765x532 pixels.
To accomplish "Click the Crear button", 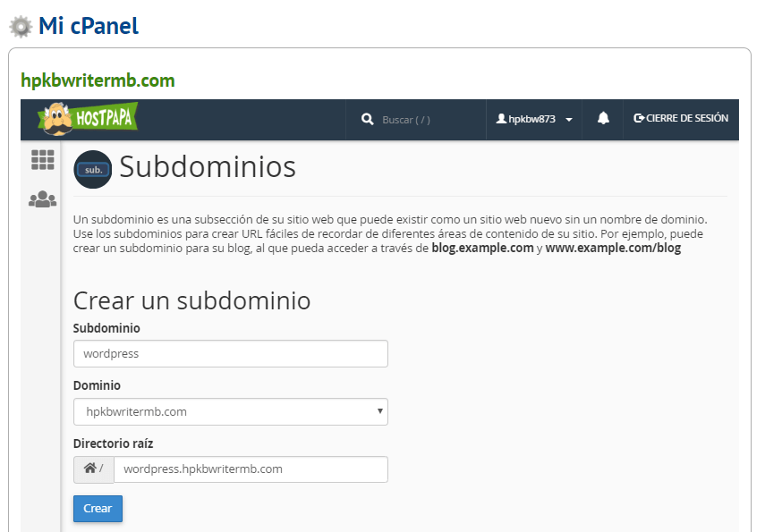I will click(x=98, y=509).
